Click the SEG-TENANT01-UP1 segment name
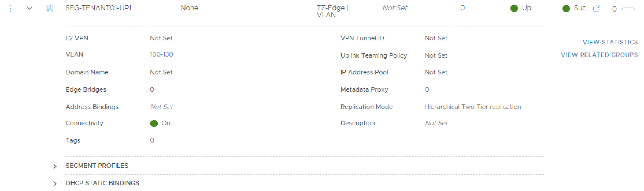 tap(98, 8)
